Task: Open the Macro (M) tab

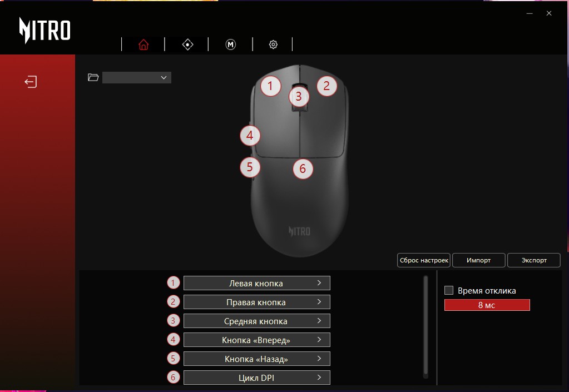Action: tap(230, 44)
